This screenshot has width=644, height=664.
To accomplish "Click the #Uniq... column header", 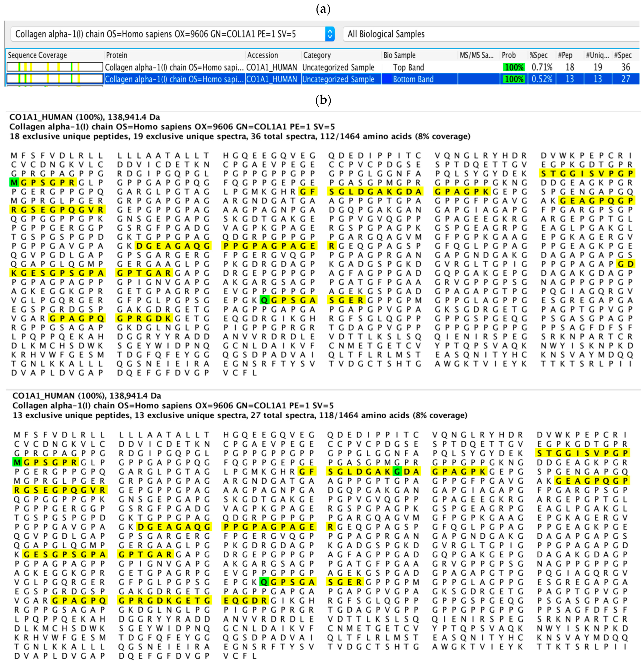I will [x=597, y=55].
